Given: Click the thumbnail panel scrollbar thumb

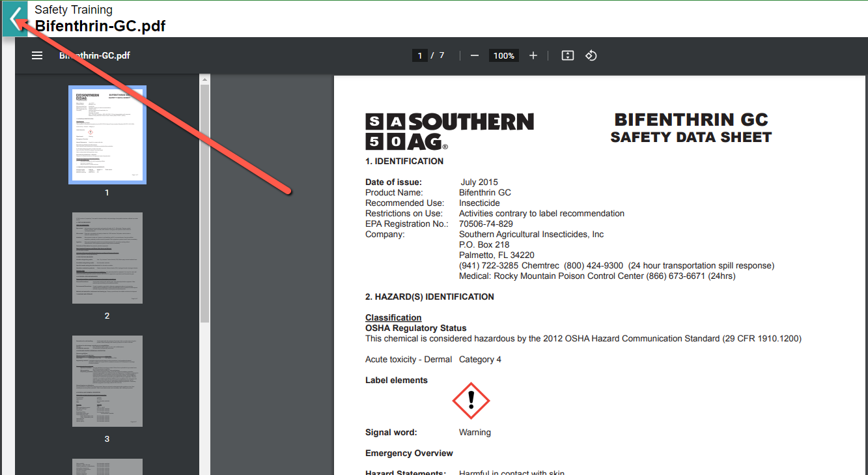Looking at the screenshot, I should point(204,203).
